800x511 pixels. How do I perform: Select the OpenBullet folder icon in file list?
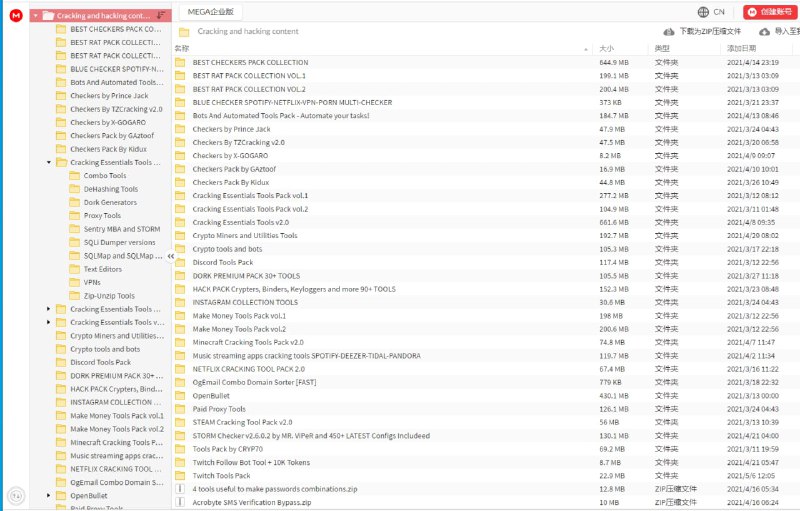[180, 396]
